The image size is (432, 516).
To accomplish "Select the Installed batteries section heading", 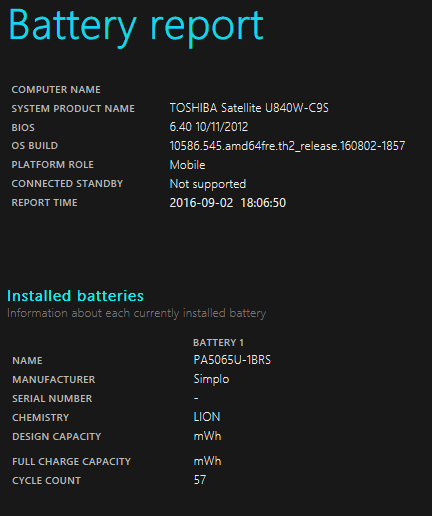I will click(x=75, y=296).
